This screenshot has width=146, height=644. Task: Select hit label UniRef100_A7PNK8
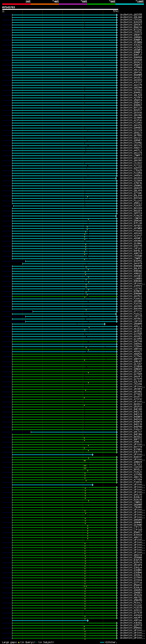click(x=131, y=67)
